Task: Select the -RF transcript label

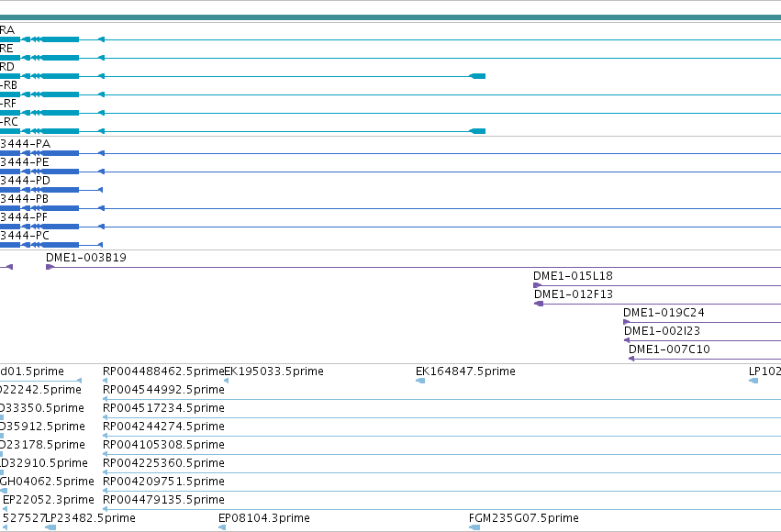Action: (8, 104)
